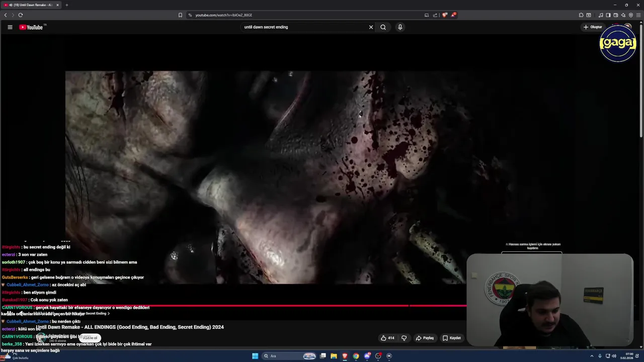Open the Brave Shields lion icon

coord(445,15)
